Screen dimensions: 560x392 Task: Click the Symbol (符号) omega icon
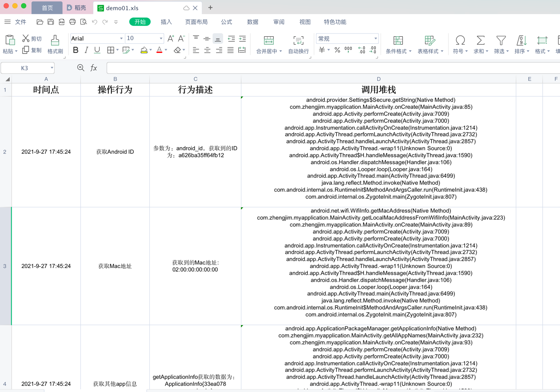click(460, 41)
